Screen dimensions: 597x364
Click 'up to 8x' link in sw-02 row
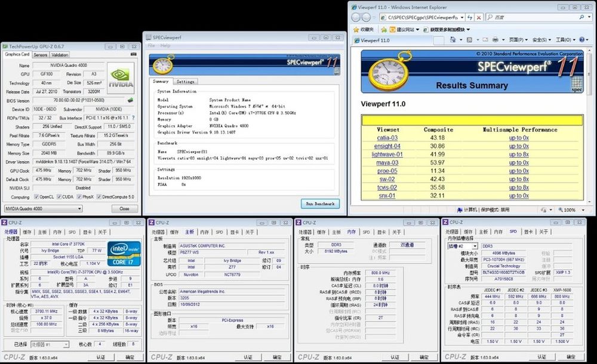(x=519, y=179)
